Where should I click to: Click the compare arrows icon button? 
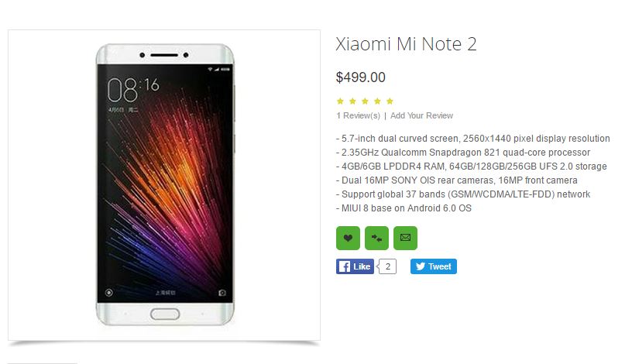(x=376, y=238)
